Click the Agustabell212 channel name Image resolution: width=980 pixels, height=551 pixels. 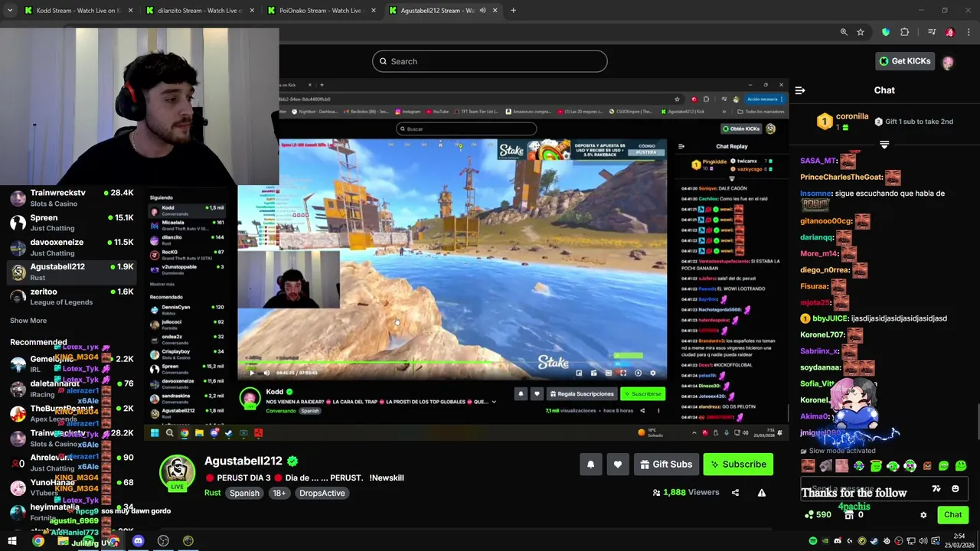click(x=243, y=461)
